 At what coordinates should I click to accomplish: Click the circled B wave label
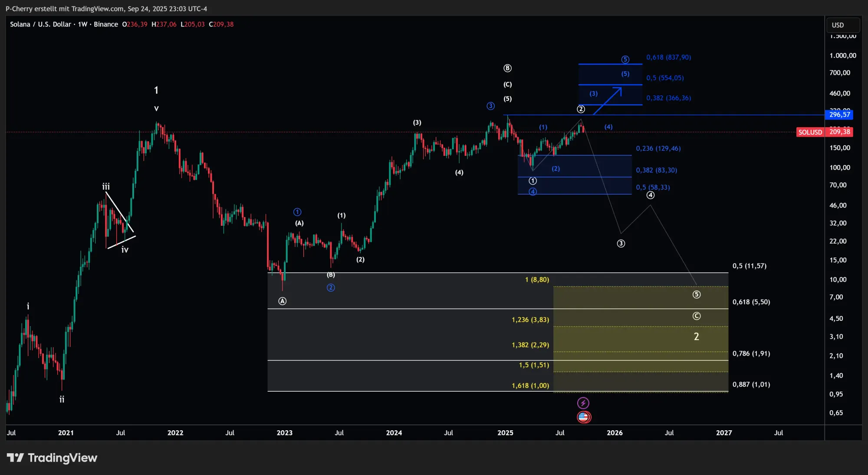click(507, 68)
